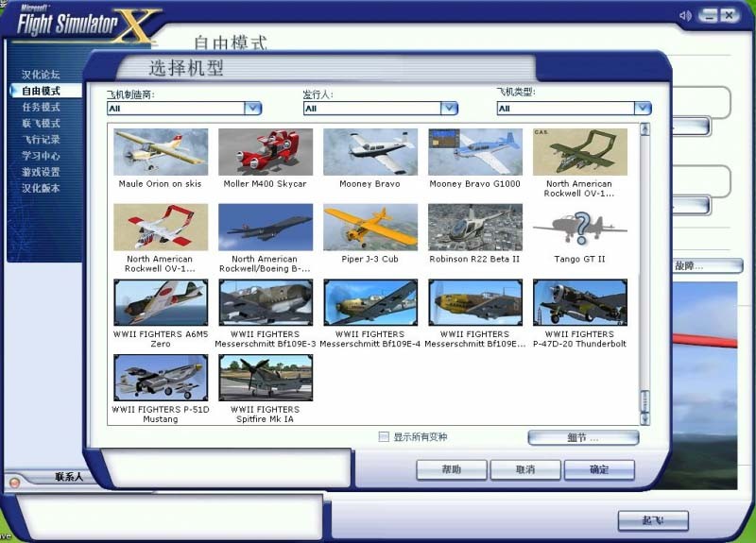Click the scrollbar down arrow in aircraft list

644,419
